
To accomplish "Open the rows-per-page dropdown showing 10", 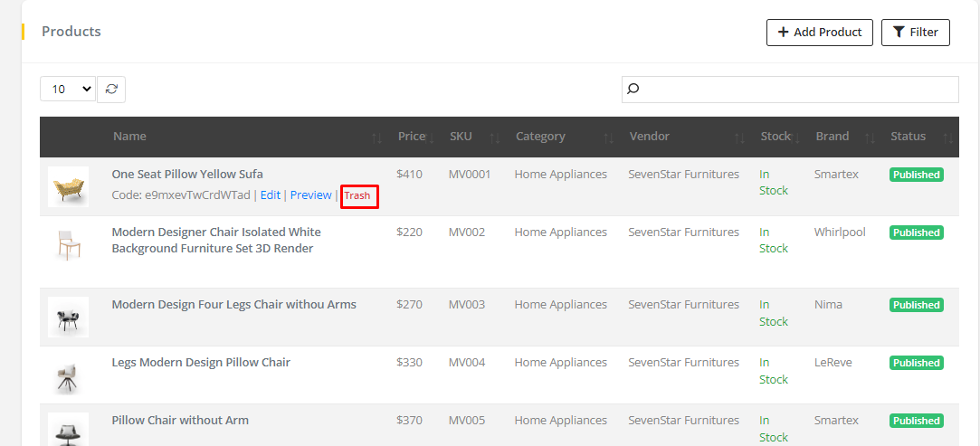I will click(68, 89).
